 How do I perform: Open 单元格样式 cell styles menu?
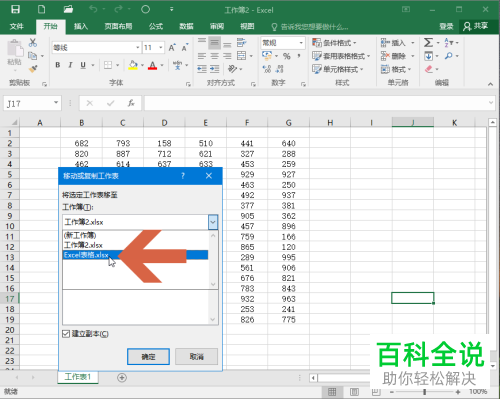coord(337,69)
